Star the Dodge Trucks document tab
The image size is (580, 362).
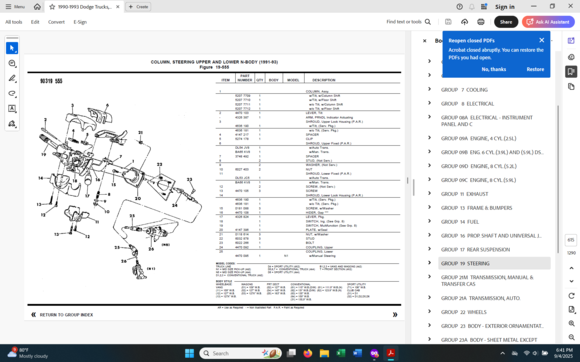coord(52,7)
